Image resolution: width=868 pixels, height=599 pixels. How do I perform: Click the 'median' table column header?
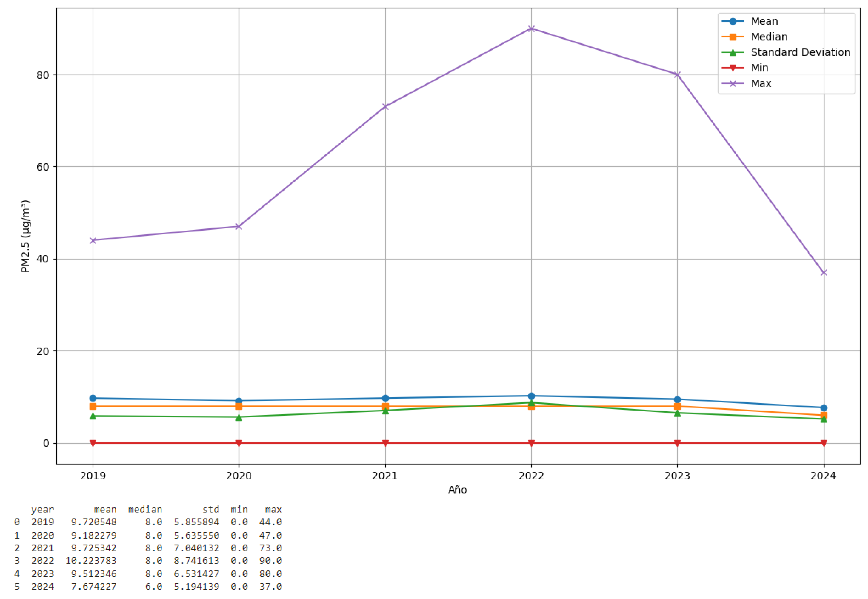[145, 510]
